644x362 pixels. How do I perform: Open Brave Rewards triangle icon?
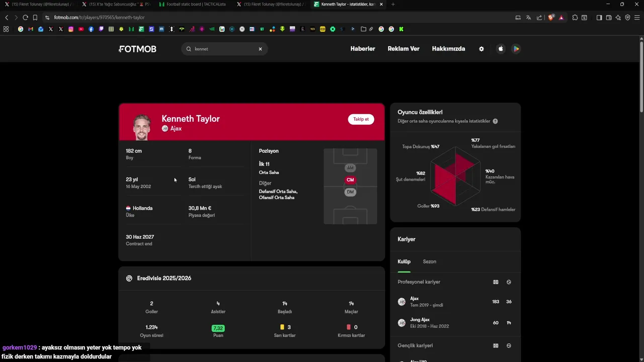(561, 18)
